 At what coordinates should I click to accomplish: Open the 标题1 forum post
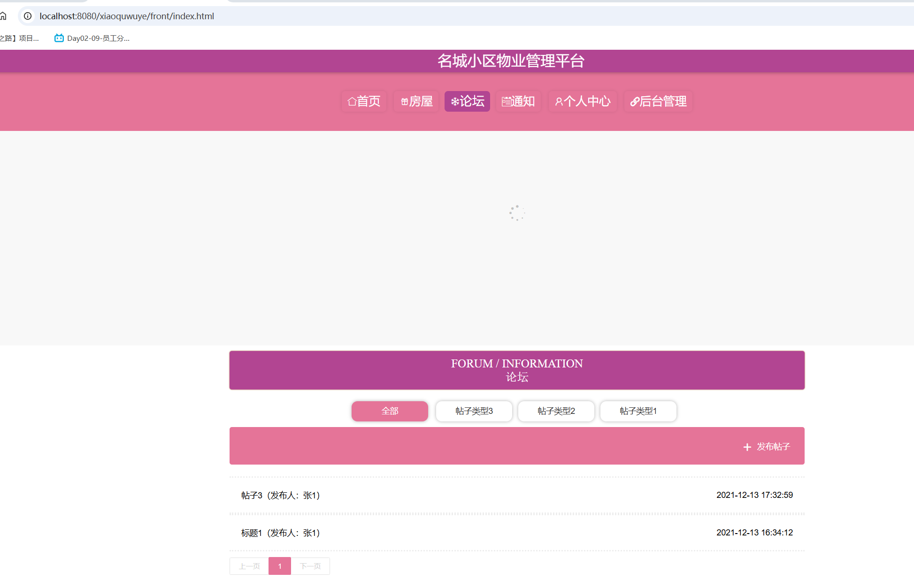(280, 533)
